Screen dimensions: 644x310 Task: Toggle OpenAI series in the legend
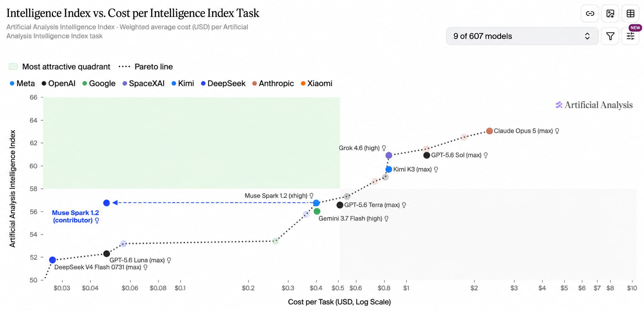58,83
